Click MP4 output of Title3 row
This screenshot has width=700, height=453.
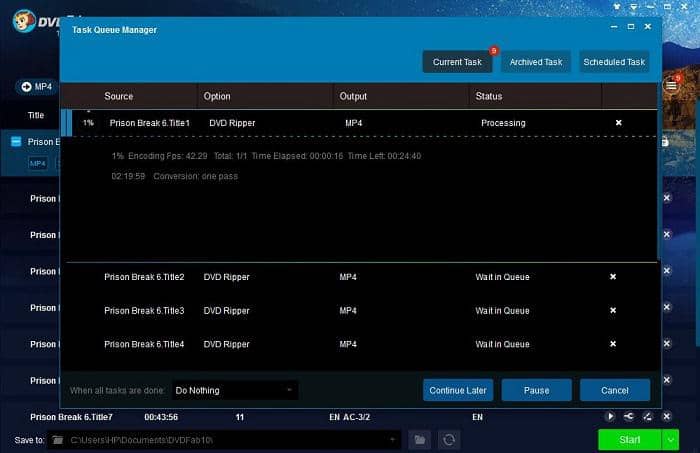pos(348,311)
